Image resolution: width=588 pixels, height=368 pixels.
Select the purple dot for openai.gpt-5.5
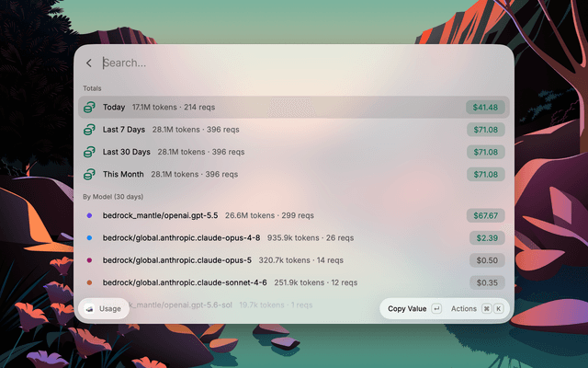point(89,215)
